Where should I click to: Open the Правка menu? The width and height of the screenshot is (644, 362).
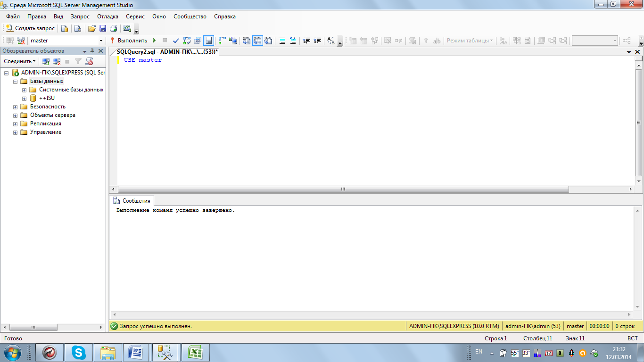(37, 16)
